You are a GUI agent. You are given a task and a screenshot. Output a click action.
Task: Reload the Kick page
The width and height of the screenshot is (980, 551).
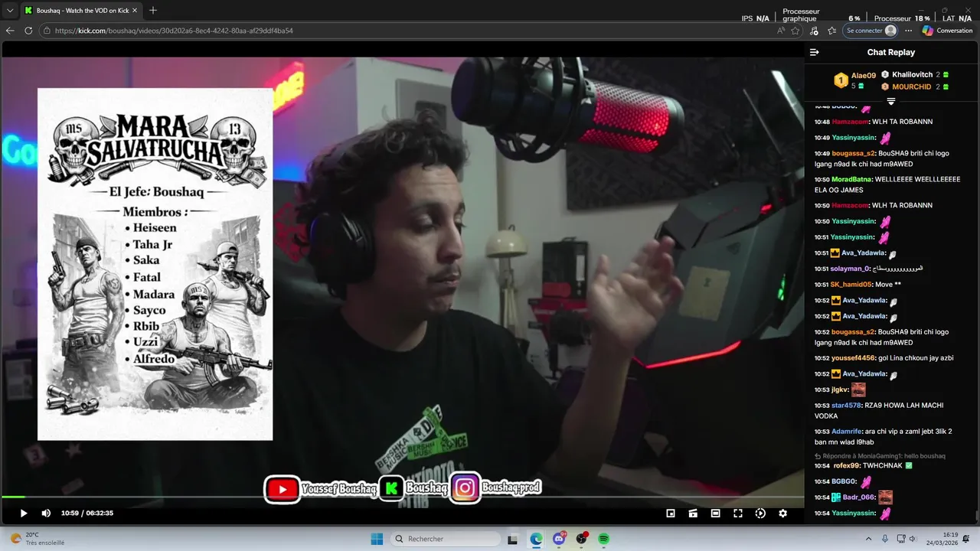(28, 31)
